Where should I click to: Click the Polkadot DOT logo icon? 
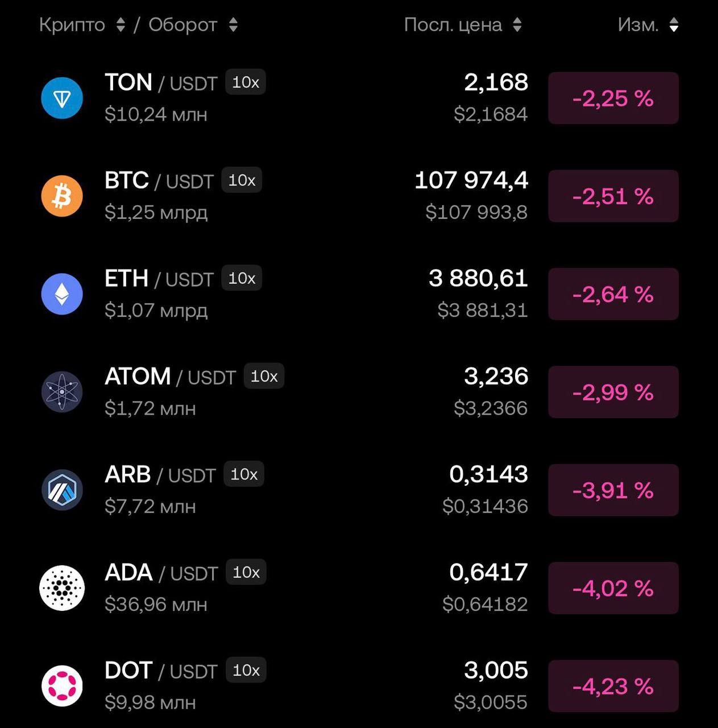(x=62, y=685)
